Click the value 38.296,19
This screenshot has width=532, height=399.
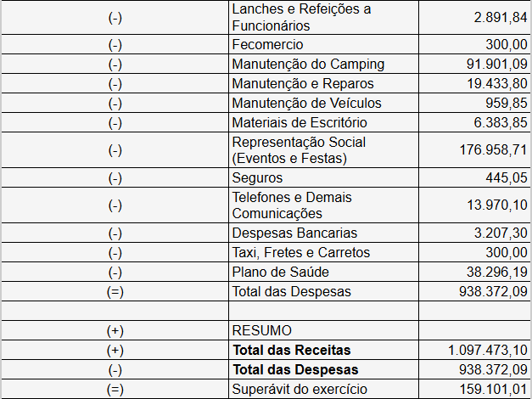[496, 272]
